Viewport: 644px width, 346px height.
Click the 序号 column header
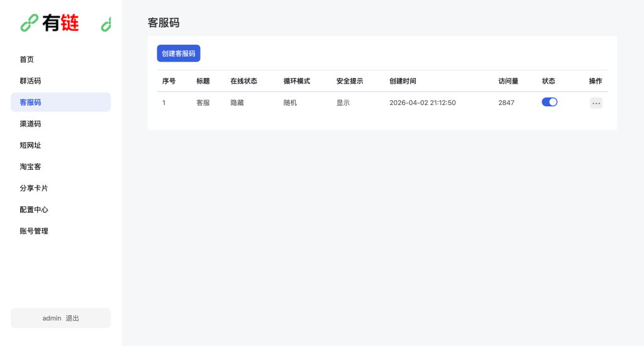[169, 81]
